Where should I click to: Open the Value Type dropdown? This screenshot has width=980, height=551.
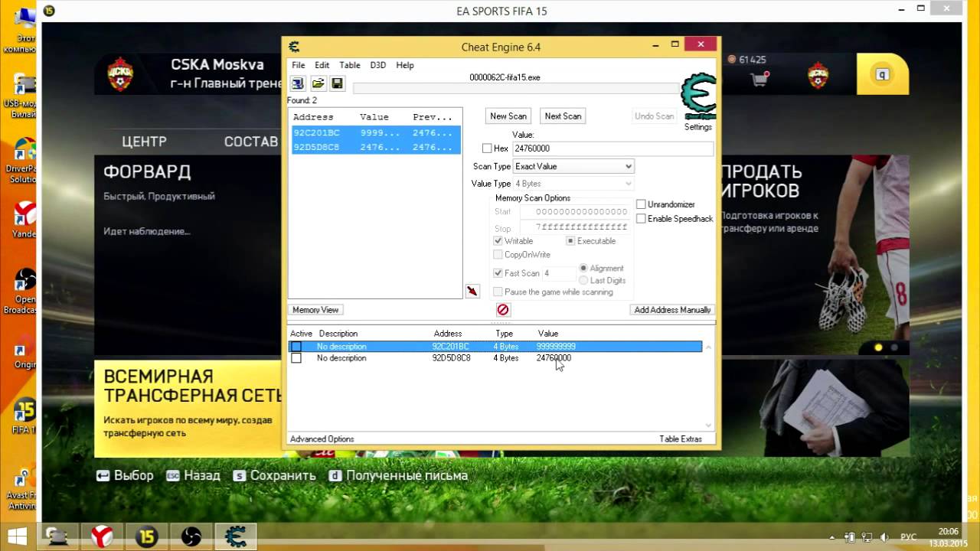[573, 184]
